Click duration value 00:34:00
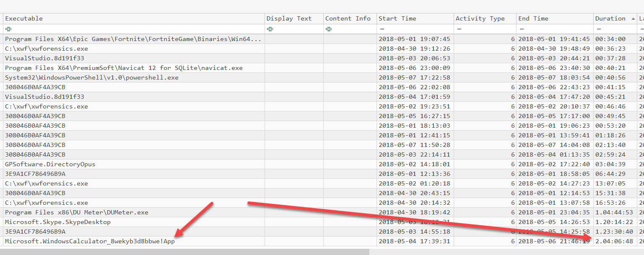The image size is (644, 255). (610, 39)
